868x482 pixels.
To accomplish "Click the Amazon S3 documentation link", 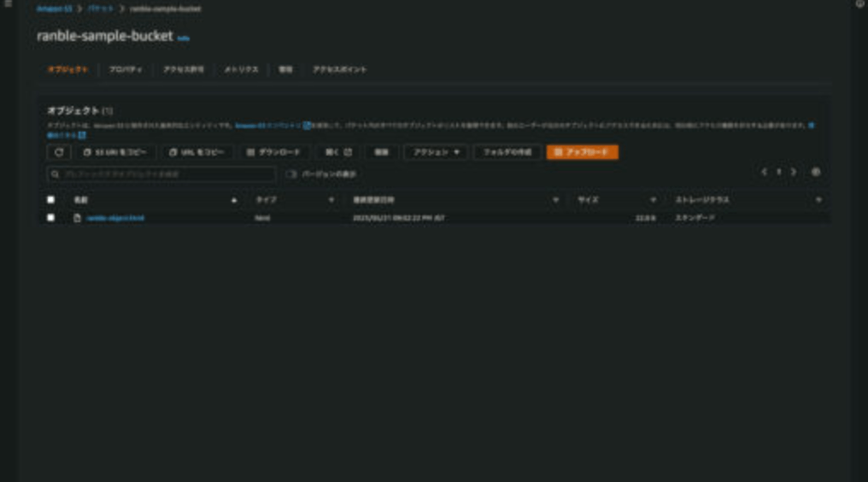I will click(x=272, y=126).
